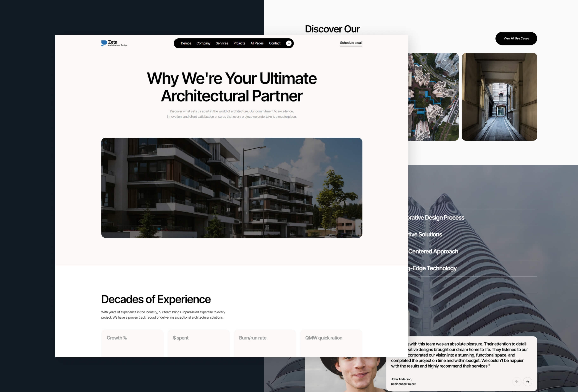Open the Demos dropdown menu
This screenshot has height=392, width=578.
click(x=186, y=43)
